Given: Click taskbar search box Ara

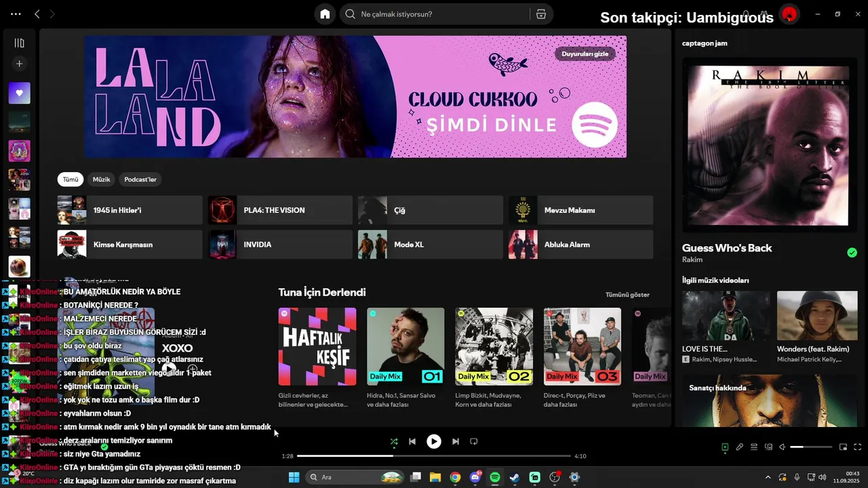Looking at the screenshot, I should point(355,477).
